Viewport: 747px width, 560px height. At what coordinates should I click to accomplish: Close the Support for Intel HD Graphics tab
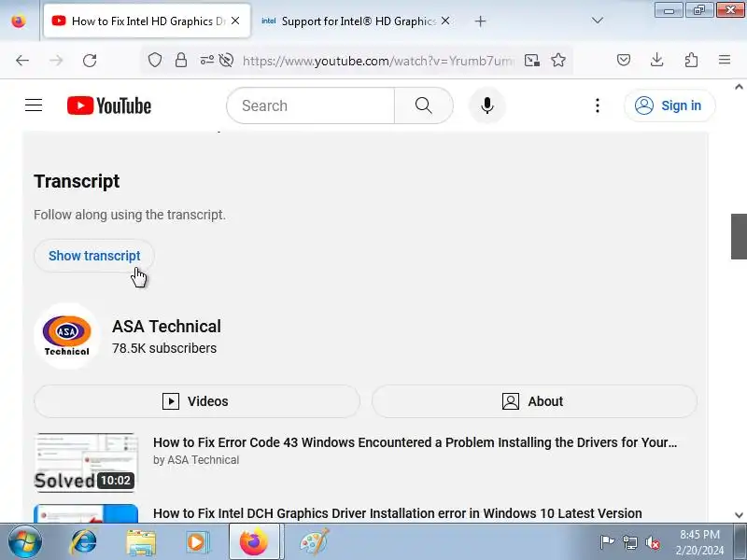click(445, 21)
